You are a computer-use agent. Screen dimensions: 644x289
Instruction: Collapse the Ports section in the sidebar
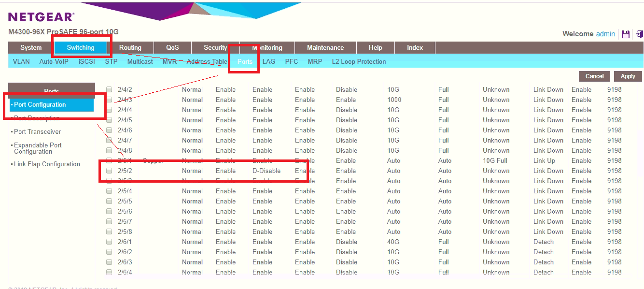pyautogui.click(x=51, y=91)
